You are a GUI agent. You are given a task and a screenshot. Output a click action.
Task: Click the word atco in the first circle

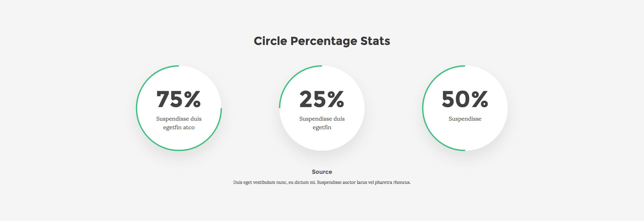pos(189,127)
